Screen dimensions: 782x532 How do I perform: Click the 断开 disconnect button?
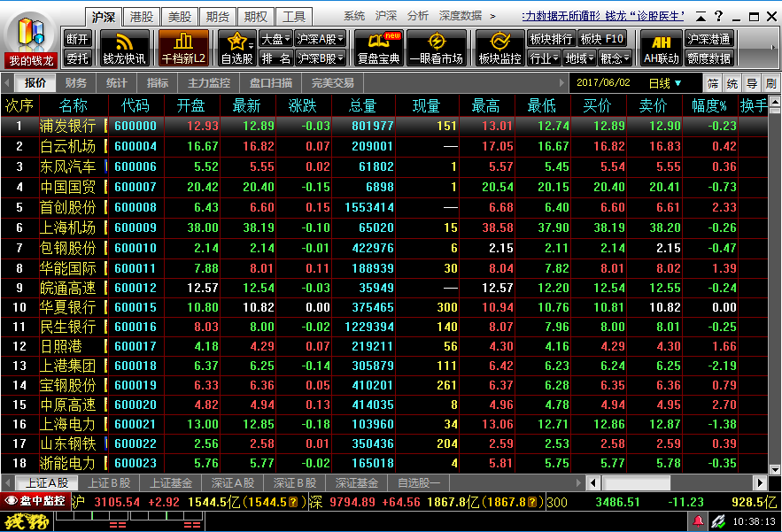[x=77, y=38]
